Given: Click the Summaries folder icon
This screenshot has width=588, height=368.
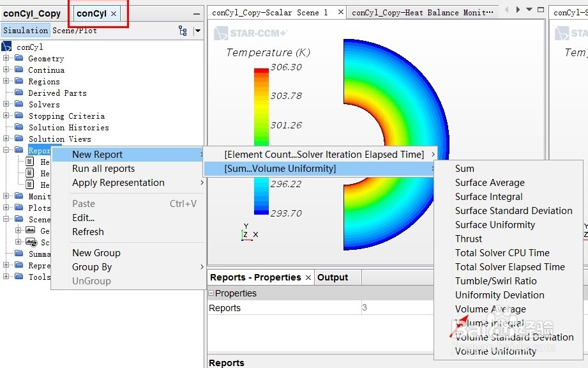Looking at the screenshot, I should (19, 254).
